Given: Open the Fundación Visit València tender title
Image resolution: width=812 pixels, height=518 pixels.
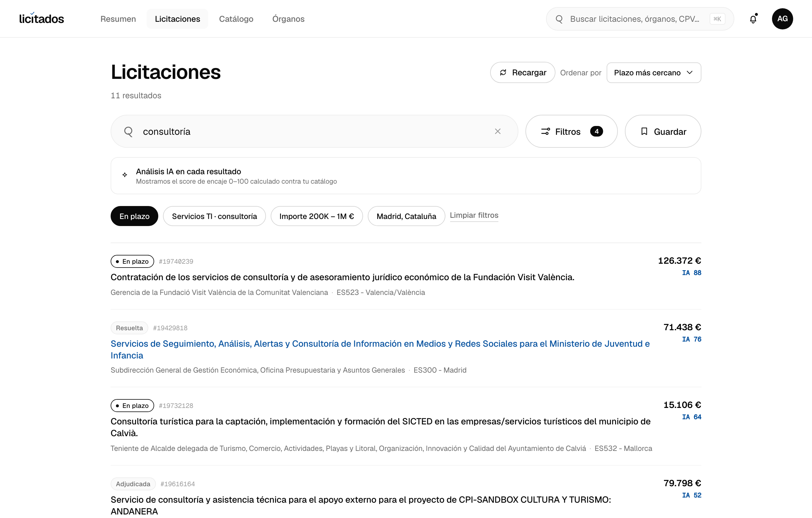Looking at the screenshot, I should (343, 277).
